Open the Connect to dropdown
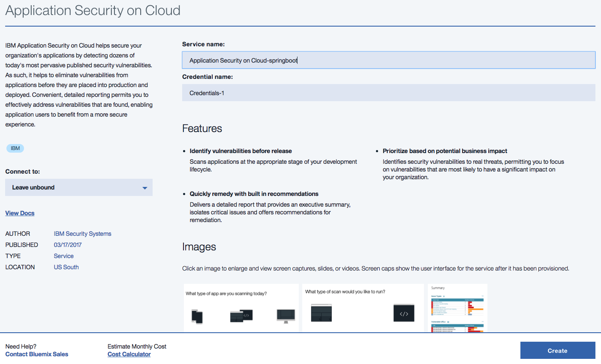Screen dimensions: 601x364 (79, 187)
